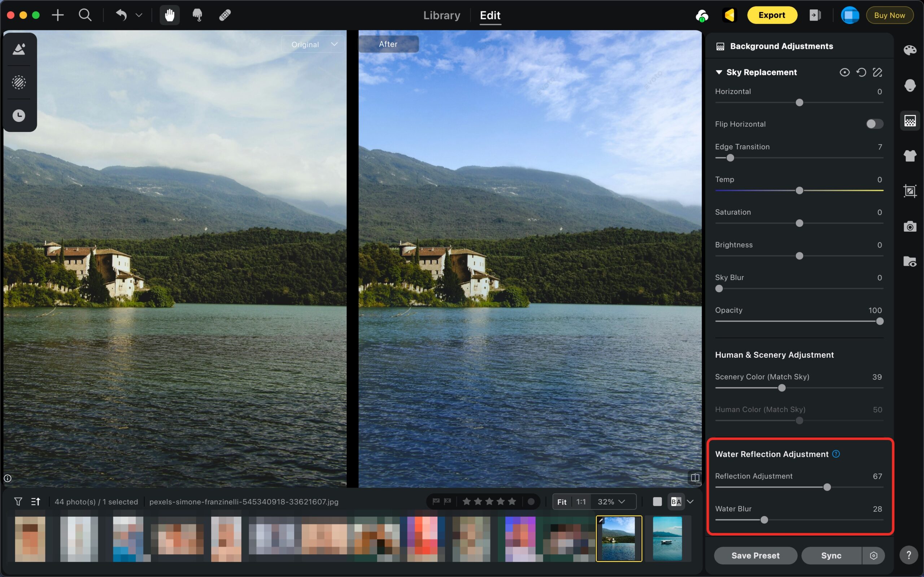Collapse the Sky Replacement section
924x577 pixels.
point(719,72)
